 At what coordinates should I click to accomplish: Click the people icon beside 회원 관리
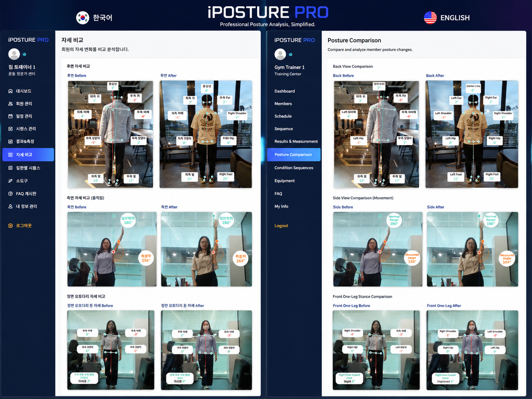point(10,104)
